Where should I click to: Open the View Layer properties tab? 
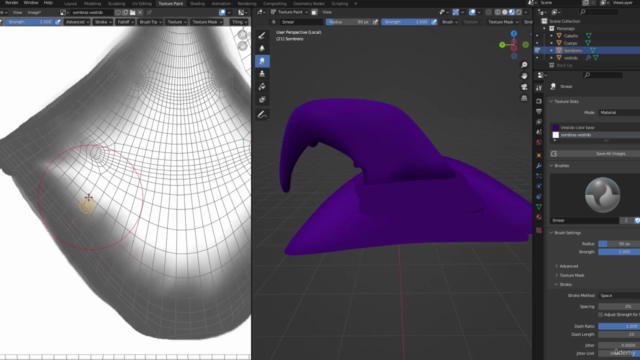539,122
